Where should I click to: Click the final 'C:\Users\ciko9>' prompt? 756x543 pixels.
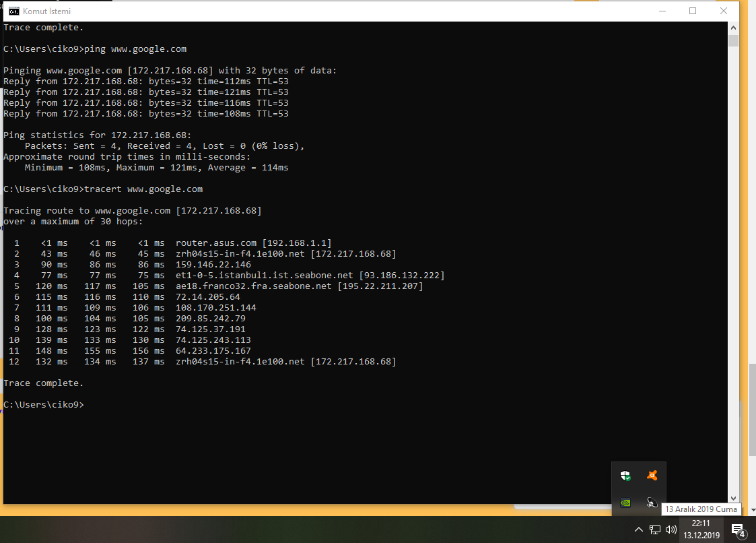(44, 404)
